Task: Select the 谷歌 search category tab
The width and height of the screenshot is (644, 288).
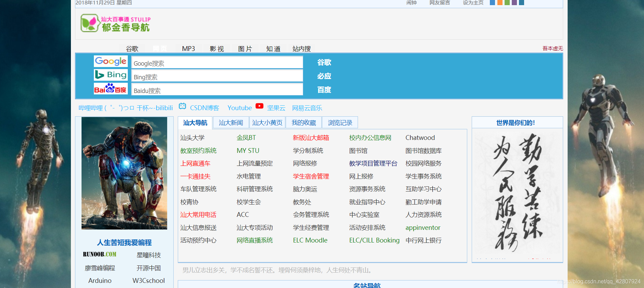Action: 132,49
